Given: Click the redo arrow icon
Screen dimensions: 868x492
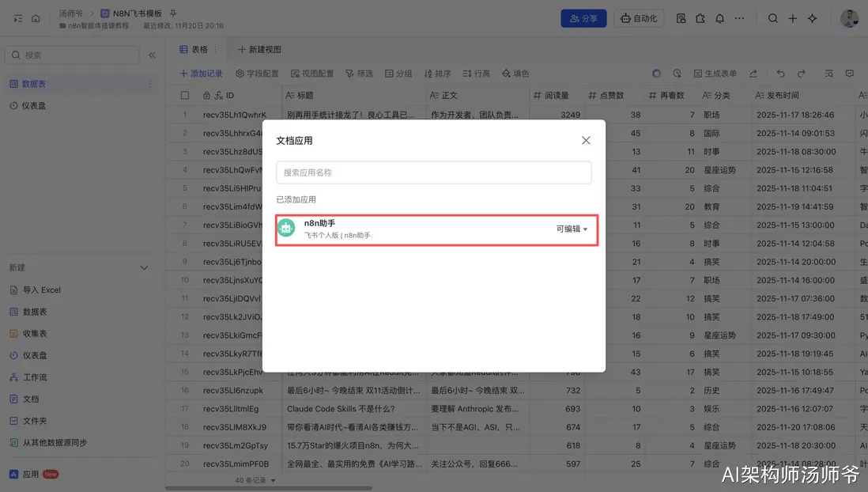Looking at the screenshot, I should (801, 73).
